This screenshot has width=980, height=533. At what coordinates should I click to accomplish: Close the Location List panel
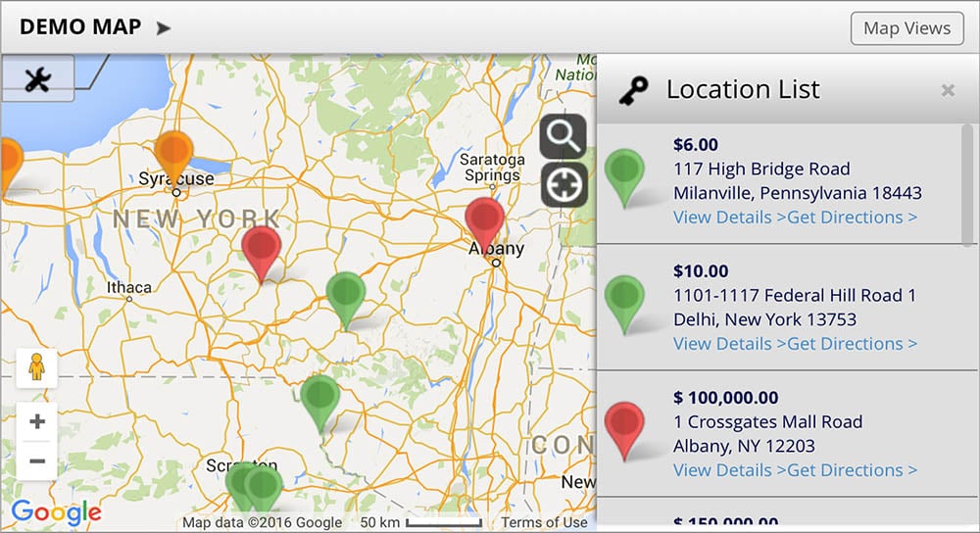coord(948,90)
